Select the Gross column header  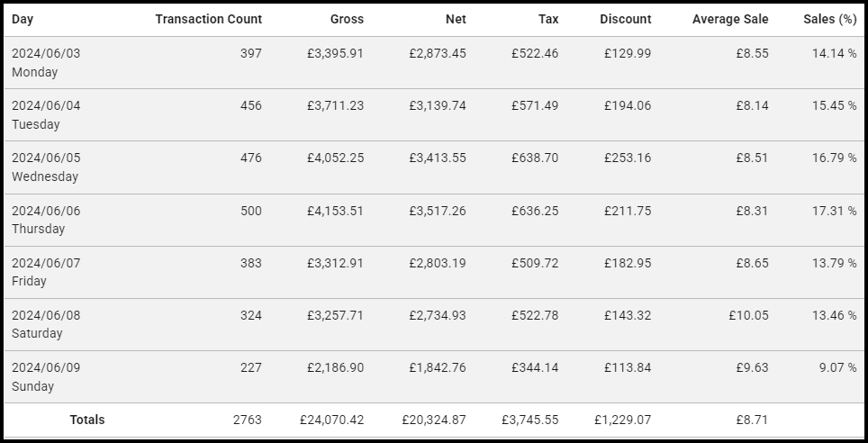pos(347,19)
